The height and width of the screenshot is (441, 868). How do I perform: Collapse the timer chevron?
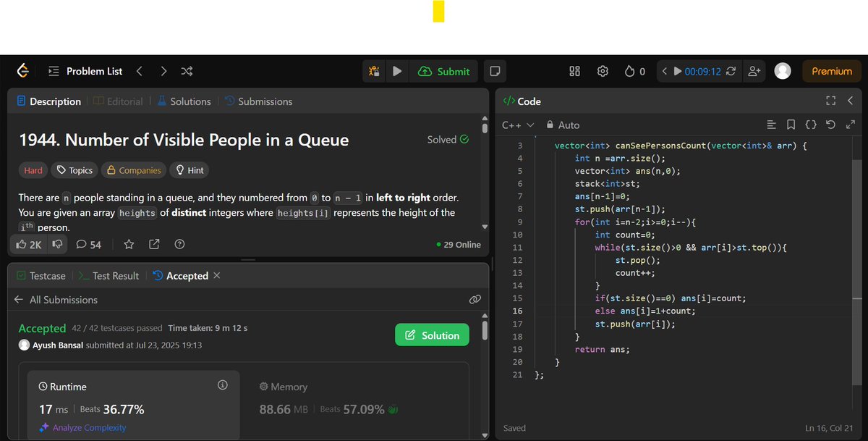[665, 71]
